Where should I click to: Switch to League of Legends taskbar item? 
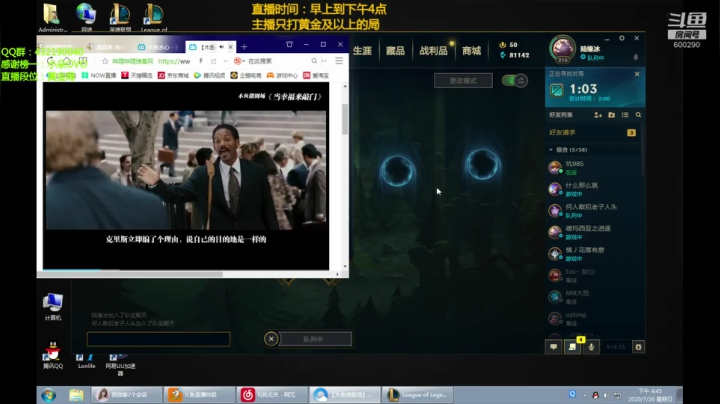418,395
